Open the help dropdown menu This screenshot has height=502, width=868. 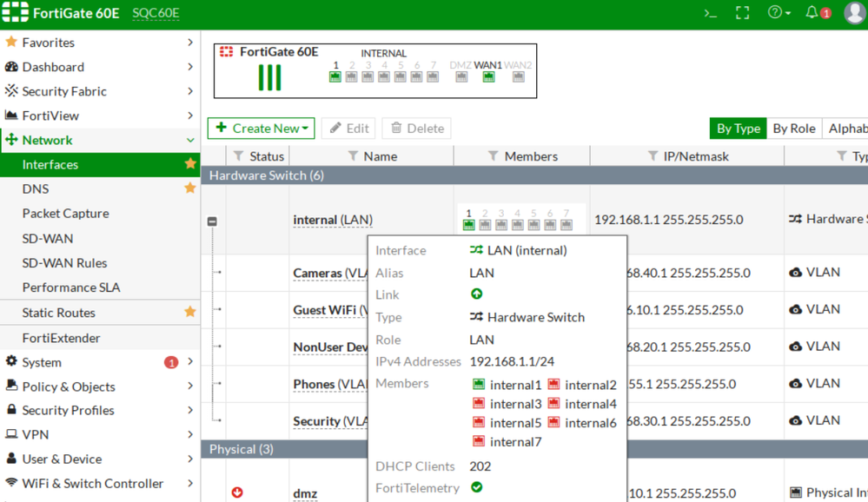click(x=779, y=13)
